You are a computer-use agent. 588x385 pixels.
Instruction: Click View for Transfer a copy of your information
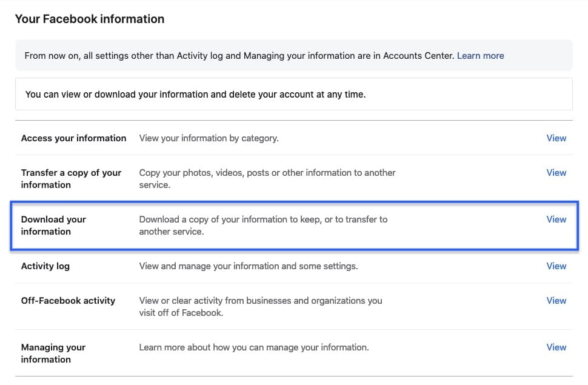click(556, 173)
